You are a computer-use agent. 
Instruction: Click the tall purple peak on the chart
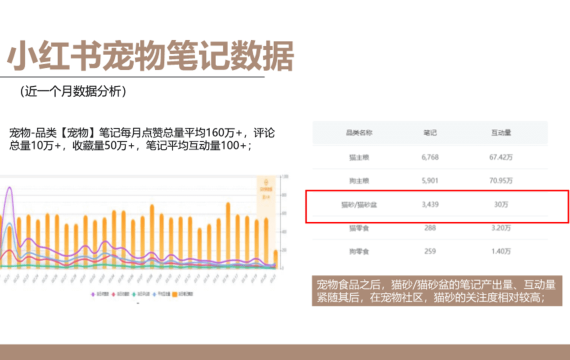[x=9, y=189]
